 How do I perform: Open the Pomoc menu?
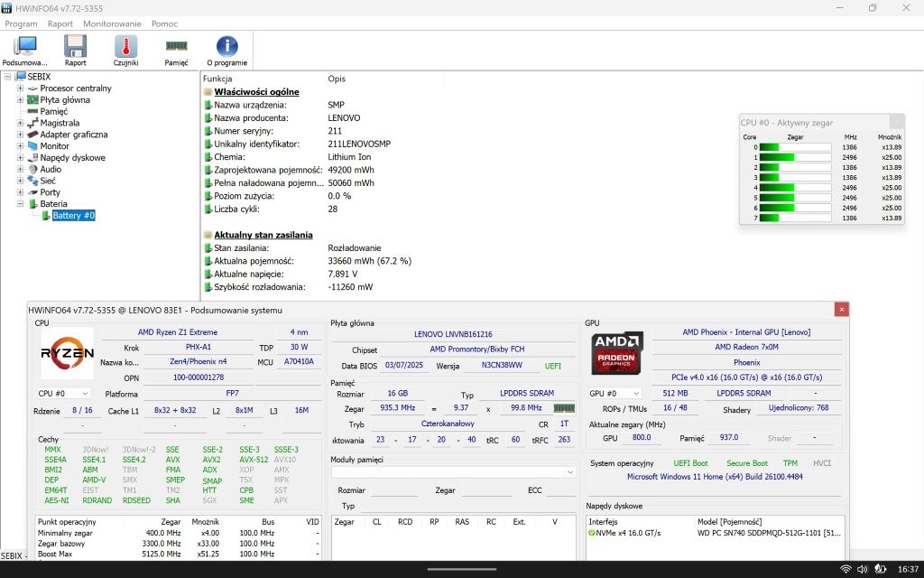coord(164,23)
